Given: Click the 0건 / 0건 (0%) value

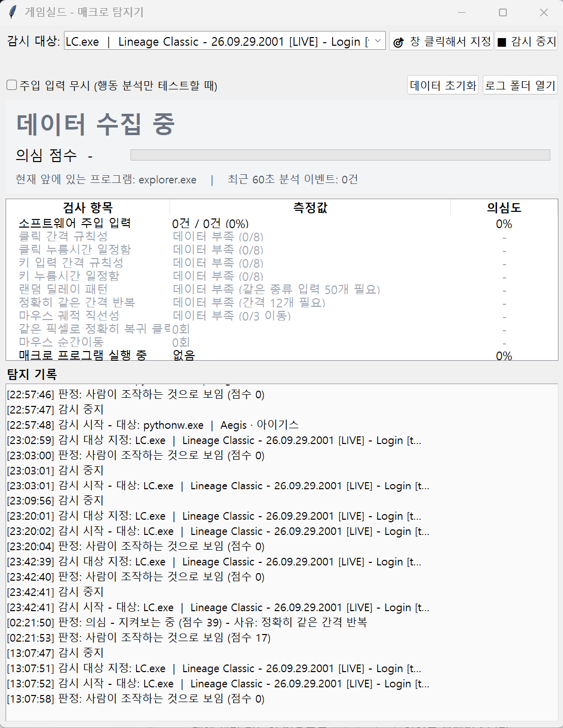Looking at the screenshot, I should (210, 224).
